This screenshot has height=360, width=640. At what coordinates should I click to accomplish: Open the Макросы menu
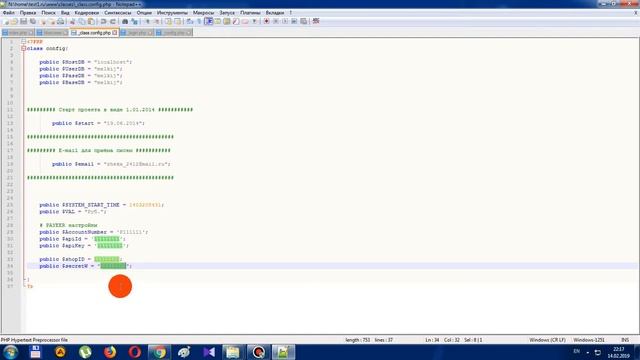click(203, 13)
